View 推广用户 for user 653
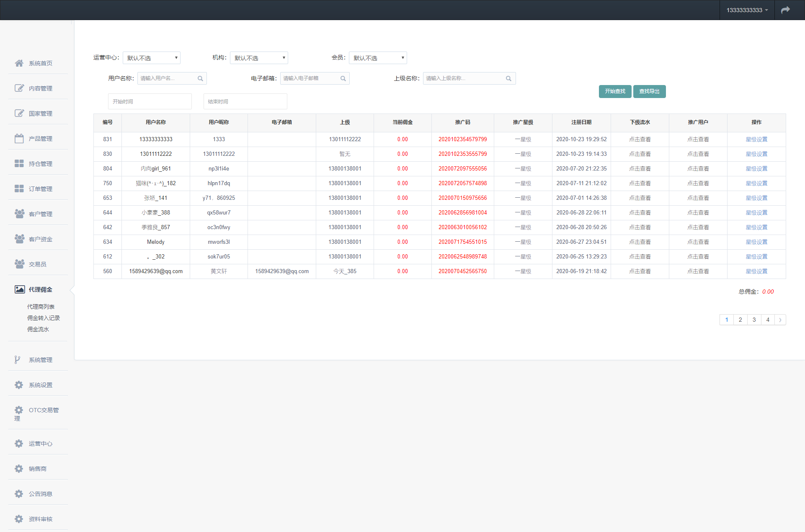Screen dimensions: 805x532 (698, 198)
